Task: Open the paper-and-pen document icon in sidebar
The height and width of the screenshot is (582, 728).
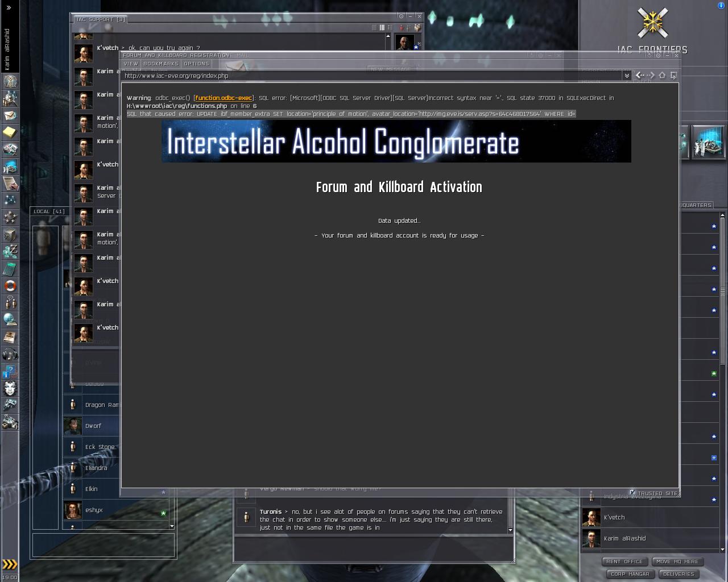Action: click(x=10, y=184)
